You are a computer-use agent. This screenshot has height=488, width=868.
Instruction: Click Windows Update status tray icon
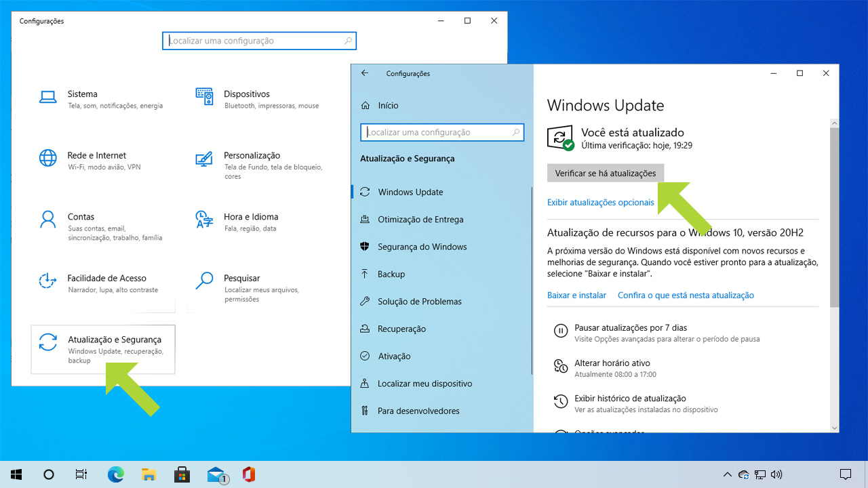tap(744, 474)
